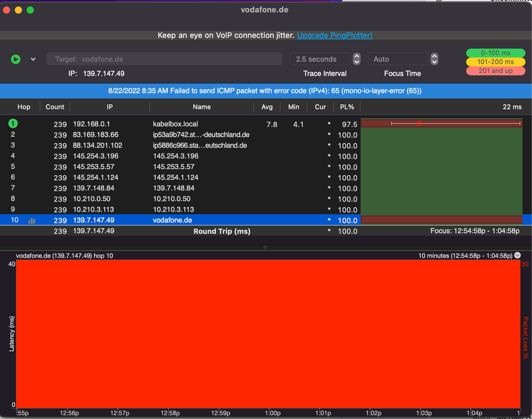This screenshot has height=419, width=532.
Task: Click the 4.1 minimum latency value
Action: [x=298, y=125]
